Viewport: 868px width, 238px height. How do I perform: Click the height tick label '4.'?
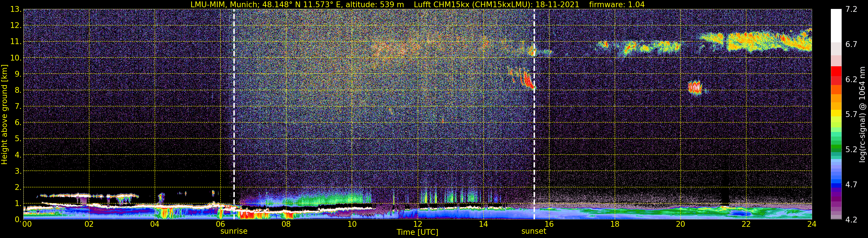pyautogui.click(x=18, y=155)
